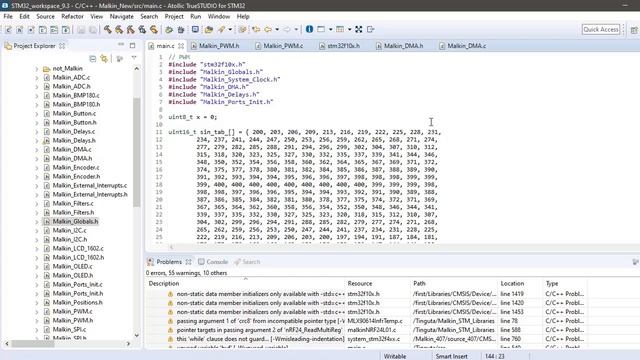Click the Quick Access search field
Screen dimensions: 640x360
(x=601, y=29)
